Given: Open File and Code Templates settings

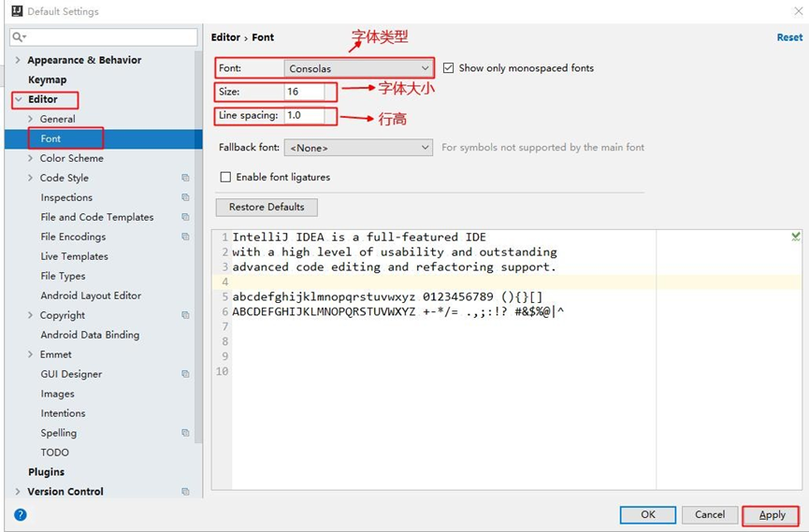Looking at the screenshot, I should point(97,217).
